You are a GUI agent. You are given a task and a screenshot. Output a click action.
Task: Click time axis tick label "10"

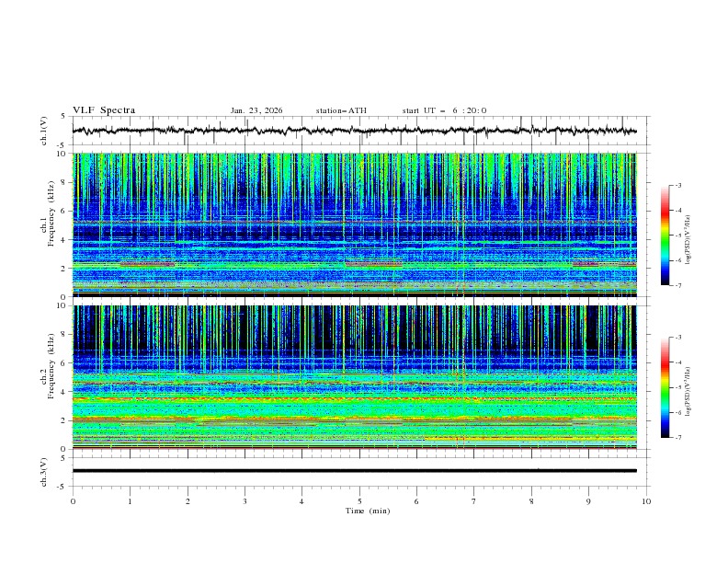tap(646, 501)
